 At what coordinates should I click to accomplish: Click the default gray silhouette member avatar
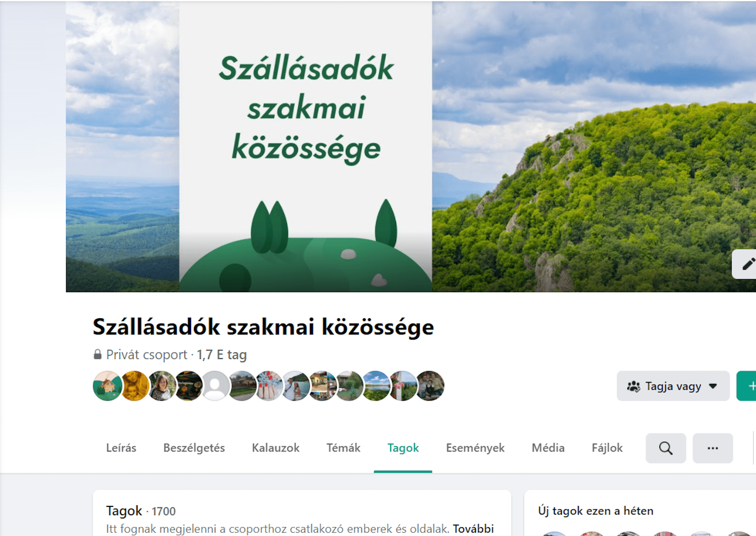tap(215, 386)
